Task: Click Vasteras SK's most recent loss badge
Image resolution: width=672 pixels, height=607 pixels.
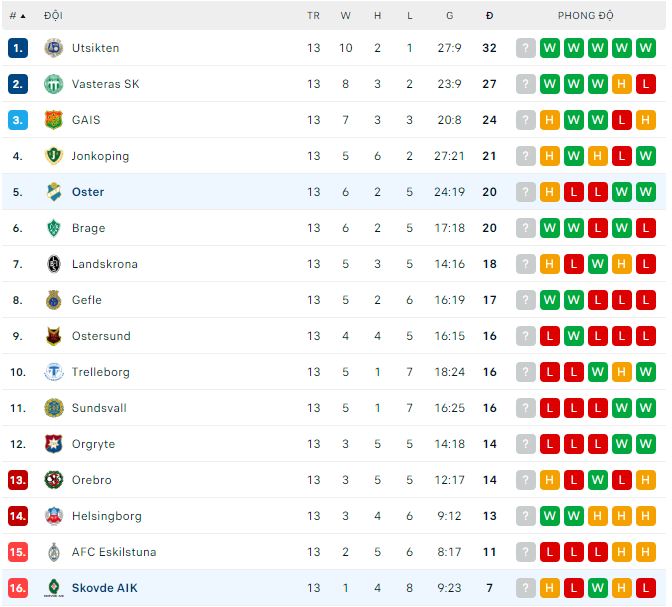Action: (645, 84)
